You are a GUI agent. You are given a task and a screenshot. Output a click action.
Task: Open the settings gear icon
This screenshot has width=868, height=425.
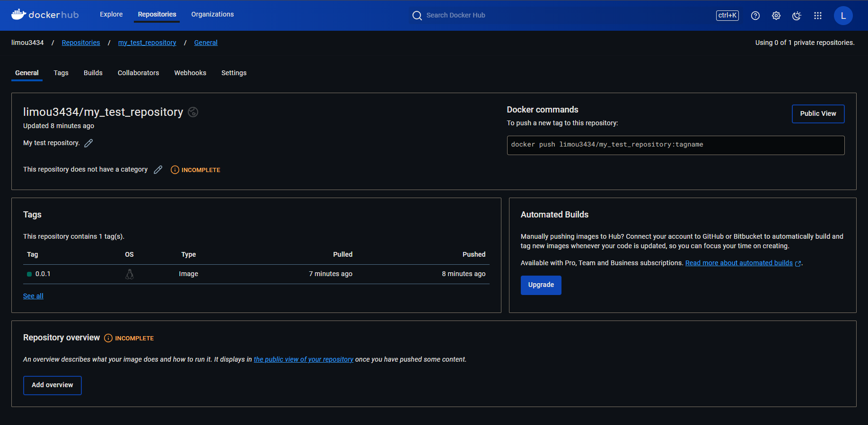click(776, 16)
